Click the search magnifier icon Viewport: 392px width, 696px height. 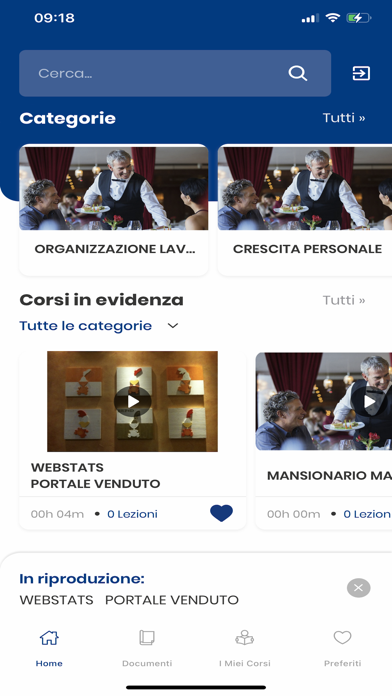pyautogui.click(x=297, y=73)
